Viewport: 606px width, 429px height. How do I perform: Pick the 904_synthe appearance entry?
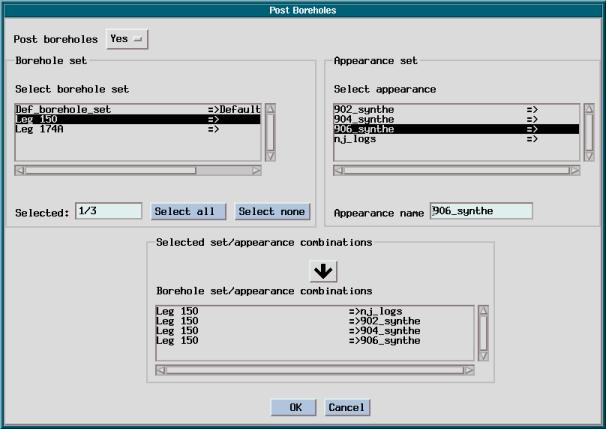[455, 118]
